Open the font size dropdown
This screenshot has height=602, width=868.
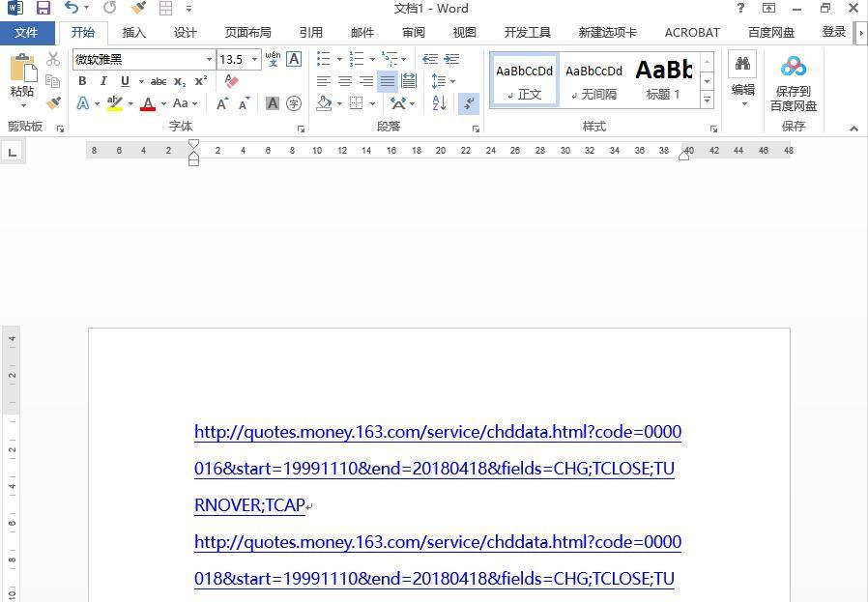pos(254,59)
